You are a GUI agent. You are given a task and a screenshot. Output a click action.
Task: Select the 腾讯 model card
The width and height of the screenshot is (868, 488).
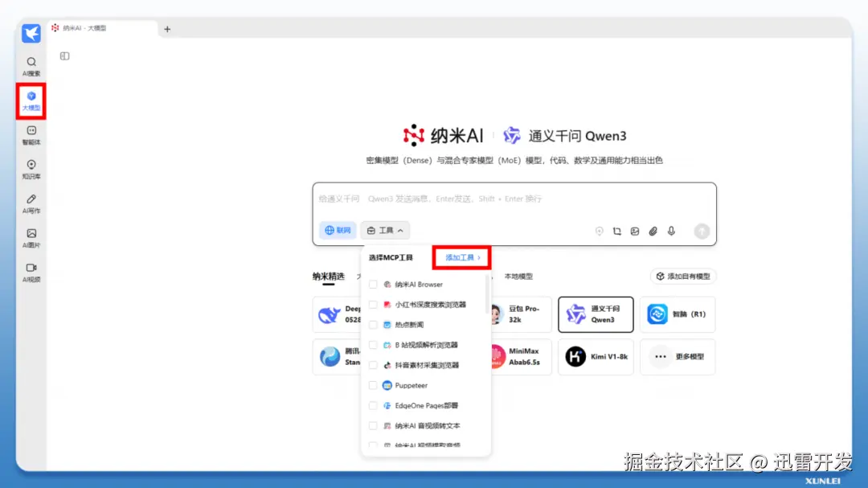[x=337, y=357]
